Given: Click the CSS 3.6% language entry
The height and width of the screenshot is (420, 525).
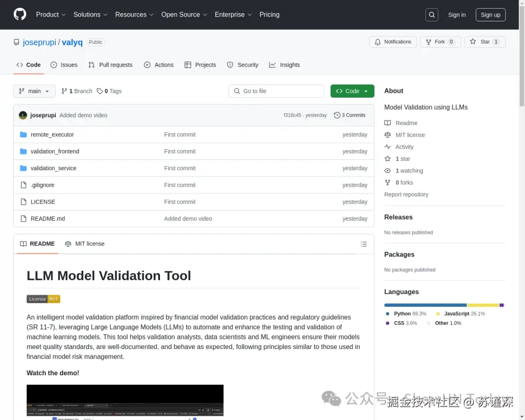Looking at the screenshot, I should coord(402,323).
